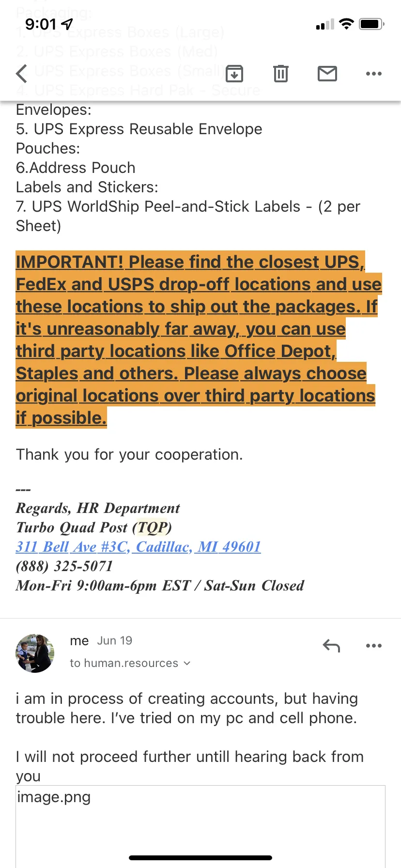Archive this email conversation

[x=234, y=74]
